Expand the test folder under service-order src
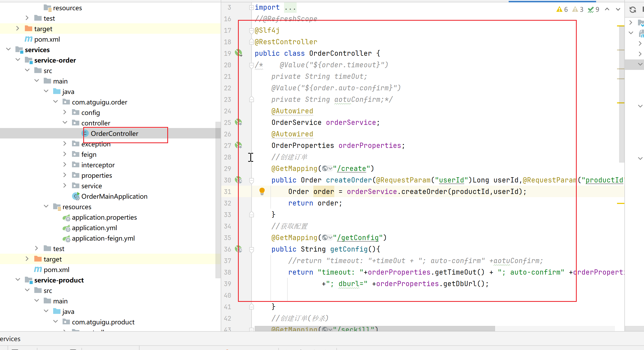Viewport: 644px width, 350px height. tap(37, 248)
